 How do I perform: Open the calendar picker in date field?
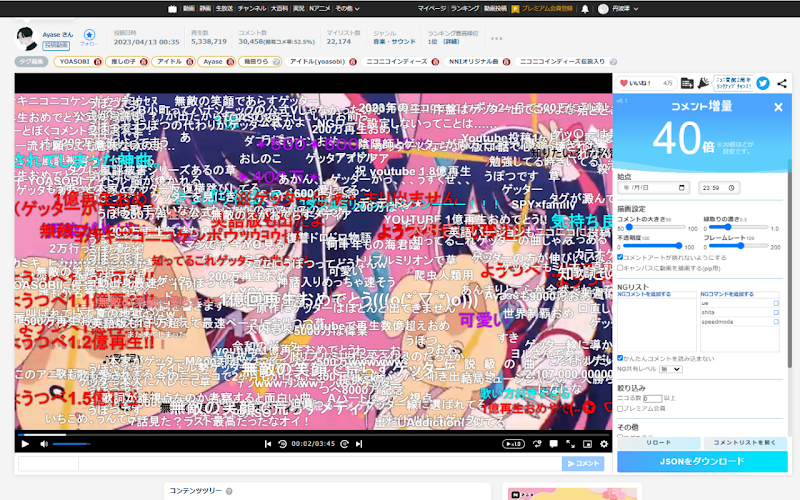(x=682, y=188)
